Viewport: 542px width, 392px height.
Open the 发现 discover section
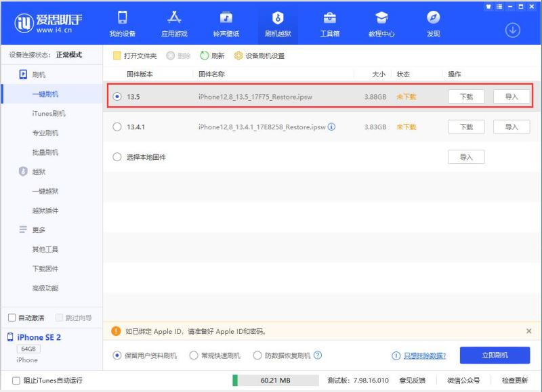434,24
